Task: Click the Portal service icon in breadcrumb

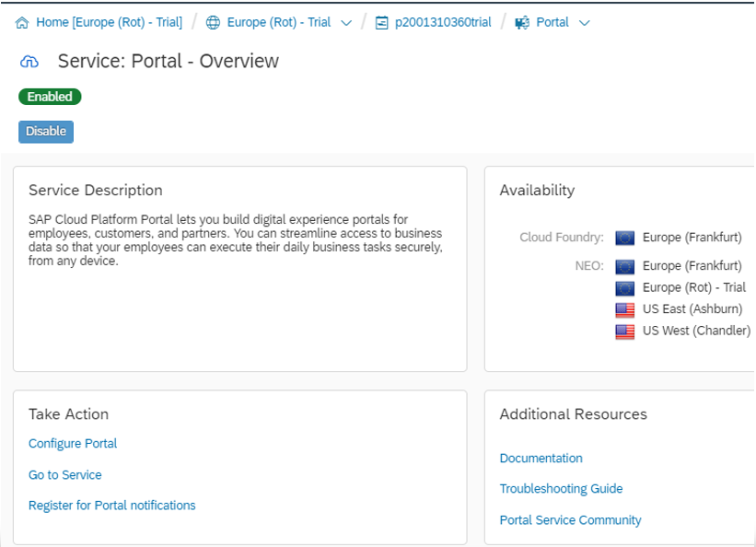Action: point(522,23)
